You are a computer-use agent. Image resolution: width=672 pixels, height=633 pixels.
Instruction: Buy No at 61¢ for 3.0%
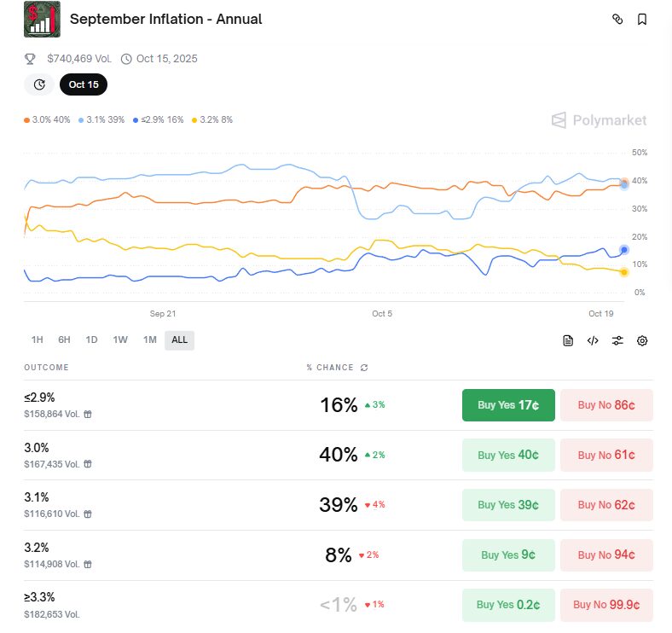coord(605,455)
